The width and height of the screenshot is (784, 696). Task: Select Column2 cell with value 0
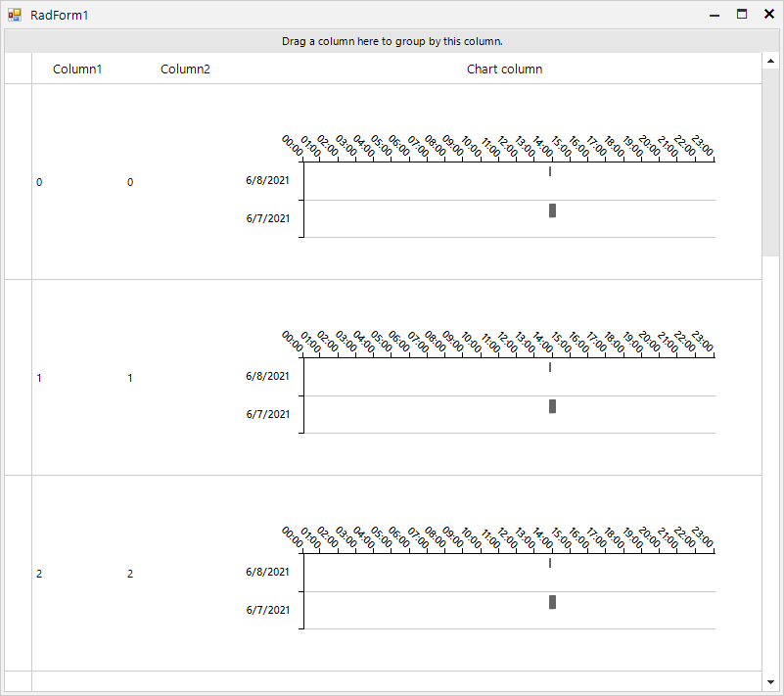coord(185,182)
